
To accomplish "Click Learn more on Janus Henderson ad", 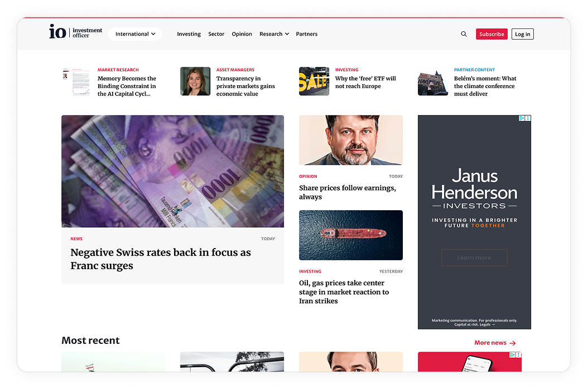I will [474, 257].
